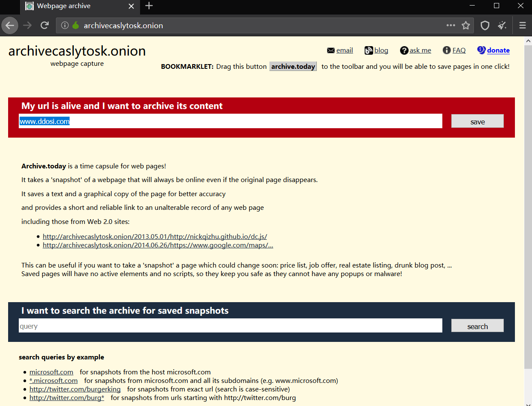Minimize the browser window
Viewport: 532px width, 406px height.
[x=472, y=6]
